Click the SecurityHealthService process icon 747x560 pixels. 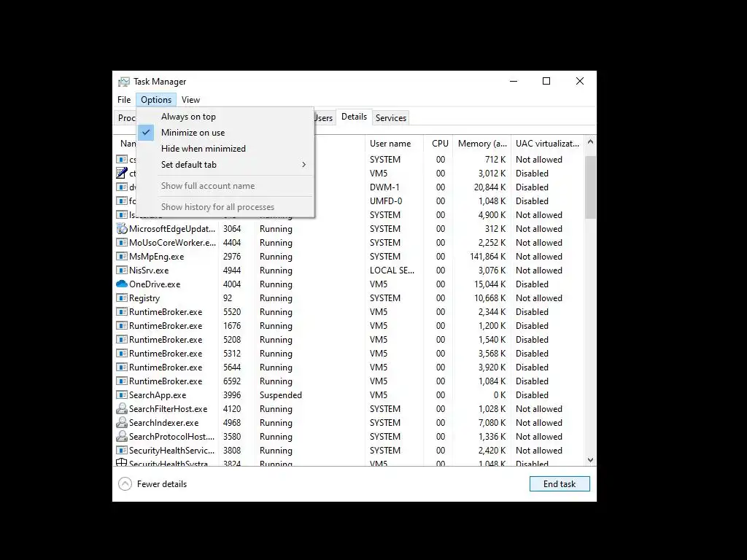tap(122, 450)
